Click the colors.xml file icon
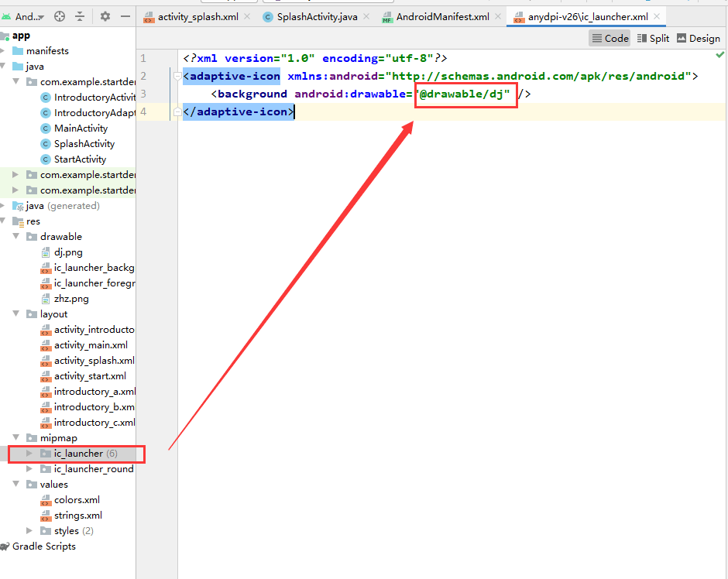The height and width of the screenshot is (579, 728). (x=46, y=500)
